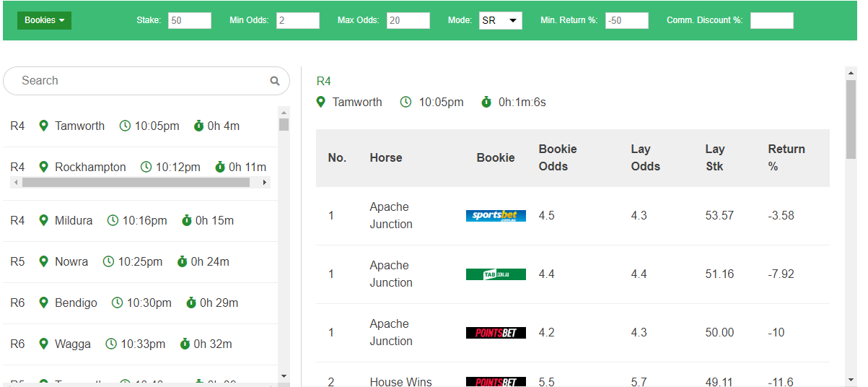The width and height of the screenshot is (868, 387).
Task: Click the main panel scroll-down arrow
Action: tap(851, 379)
